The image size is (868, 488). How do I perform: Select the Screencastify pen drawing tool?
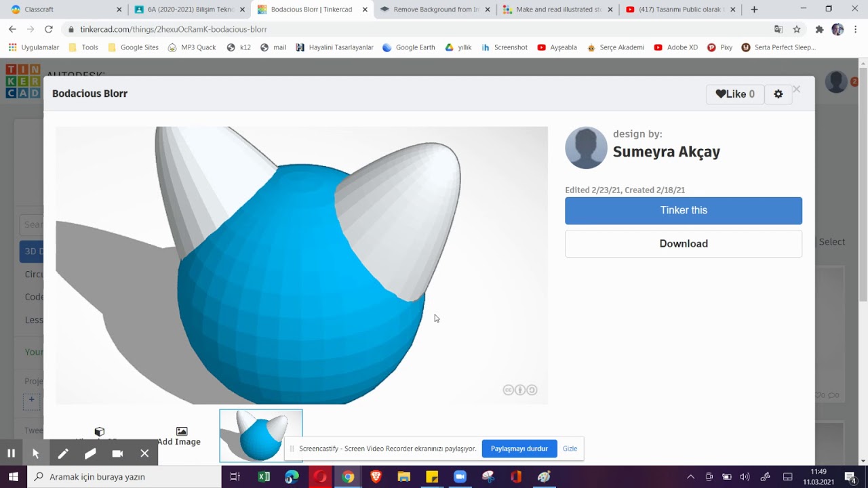pyautogui.click(x=63, y=453)
